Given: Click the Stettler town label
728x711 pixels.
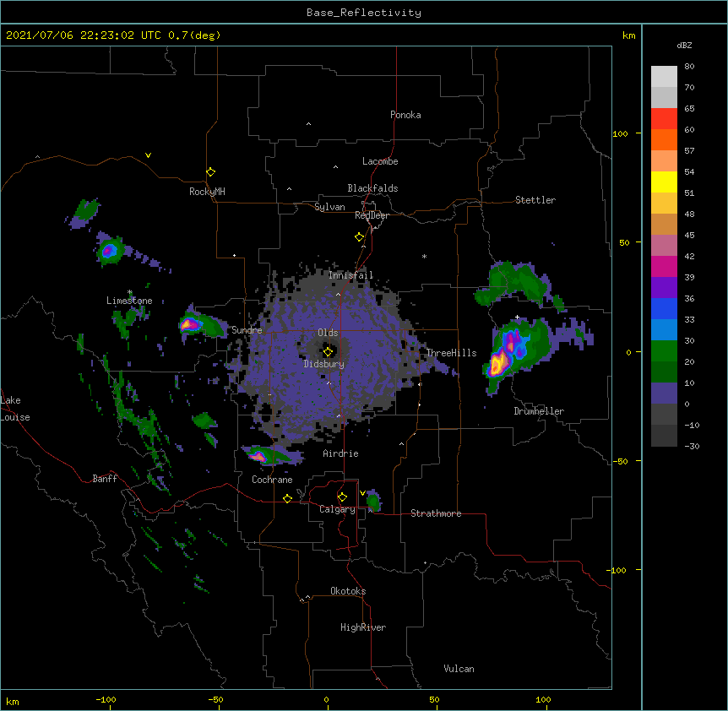Looking at the screenshot, I should point(535,200).
